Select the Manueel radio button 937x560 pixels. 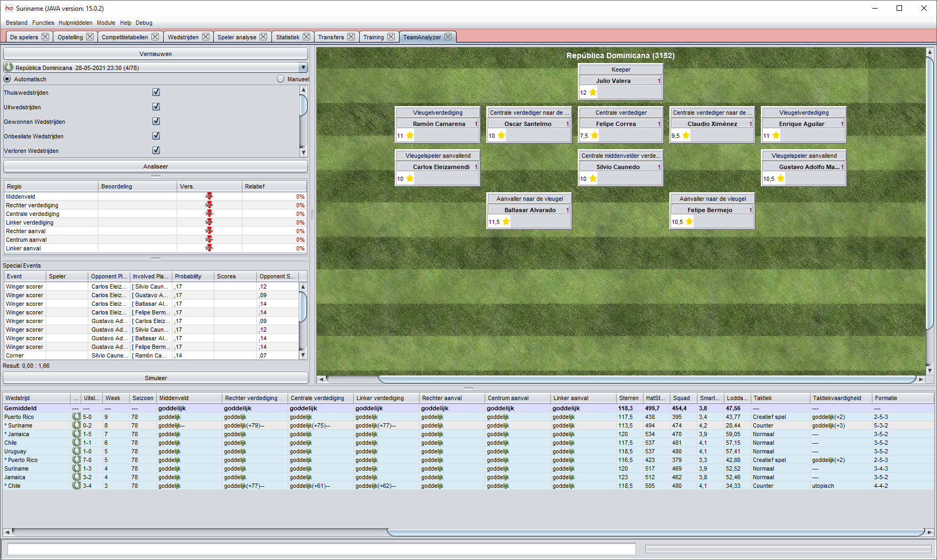coord(281,79)
